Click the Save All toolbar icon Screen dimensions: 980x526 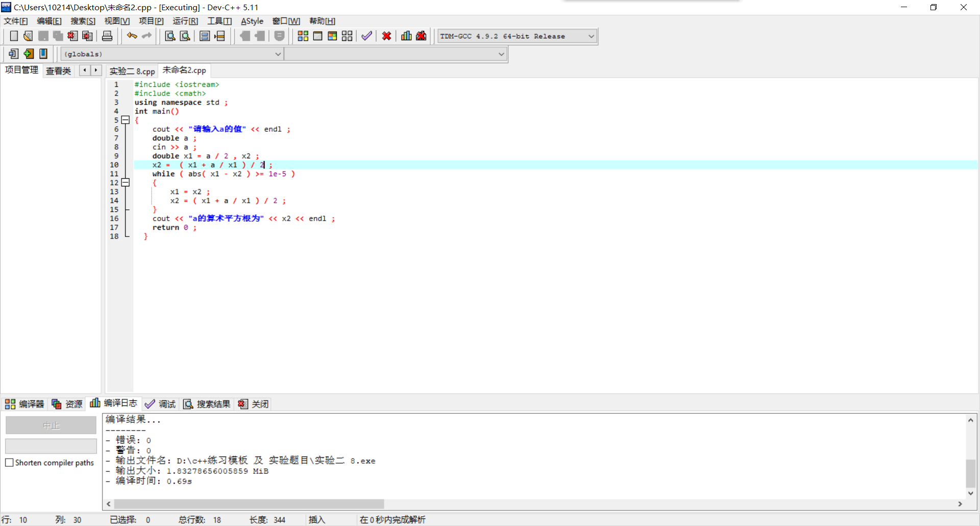[x=58, y=36]
